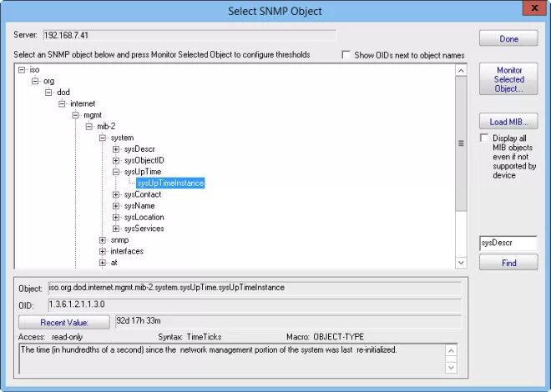Select the org tree item
The image size is (551, 392).
(49, 81)
